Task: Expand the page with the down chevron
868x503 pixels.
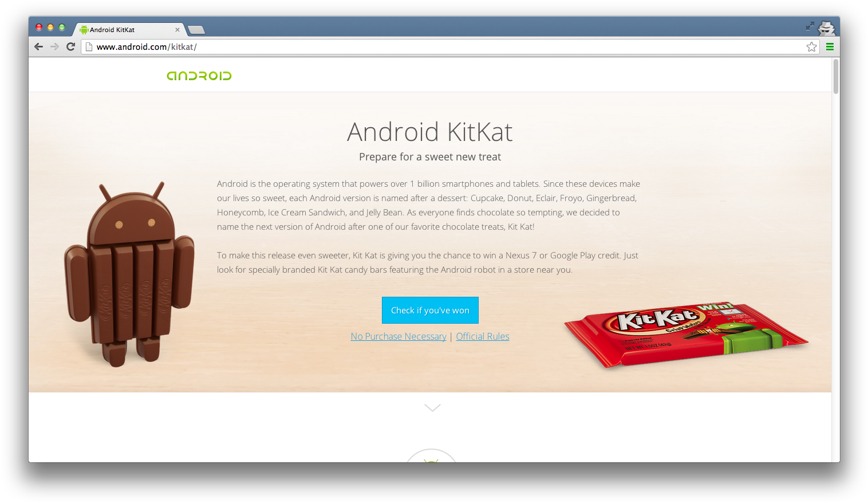Action: click(432, 407)
